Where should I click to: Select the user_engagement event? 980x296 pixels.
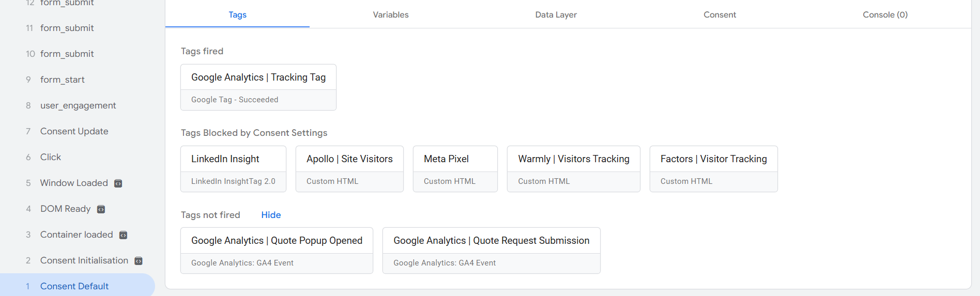[x=78, y=105]
